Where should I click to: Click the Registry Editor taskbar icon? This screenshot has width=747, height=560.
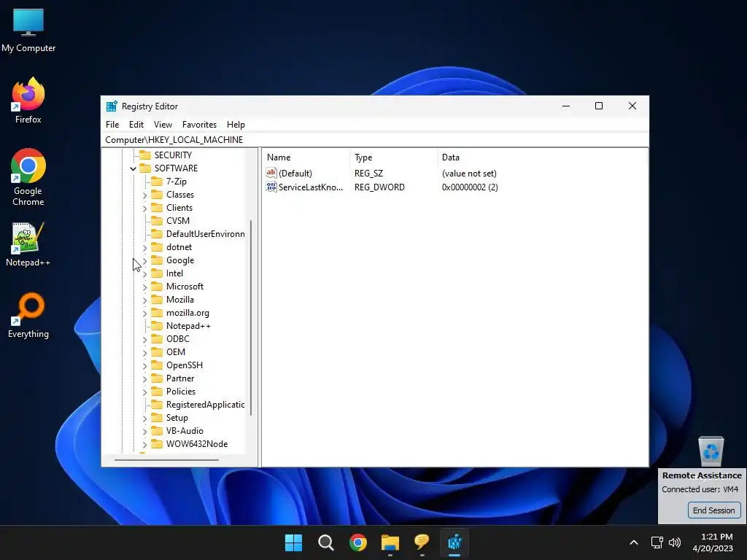(454, 542)
